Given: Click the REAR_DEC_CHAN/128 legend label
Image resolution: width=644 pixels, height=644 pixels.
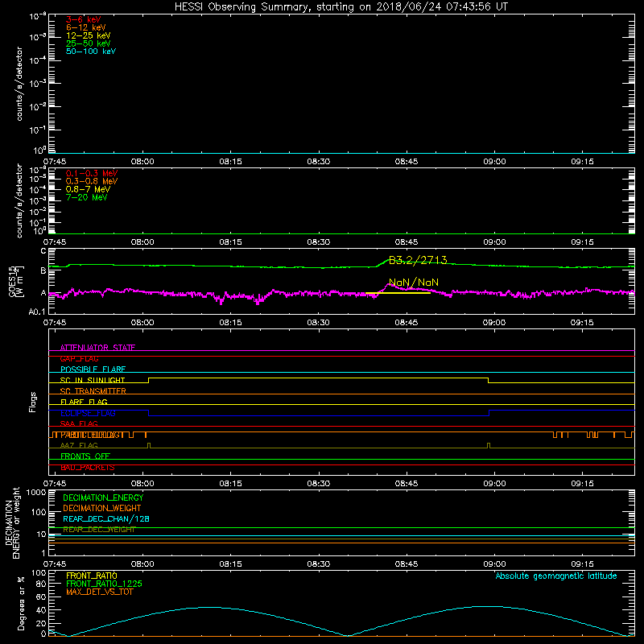Looking at the screenshot, I should tap(106, 518).
